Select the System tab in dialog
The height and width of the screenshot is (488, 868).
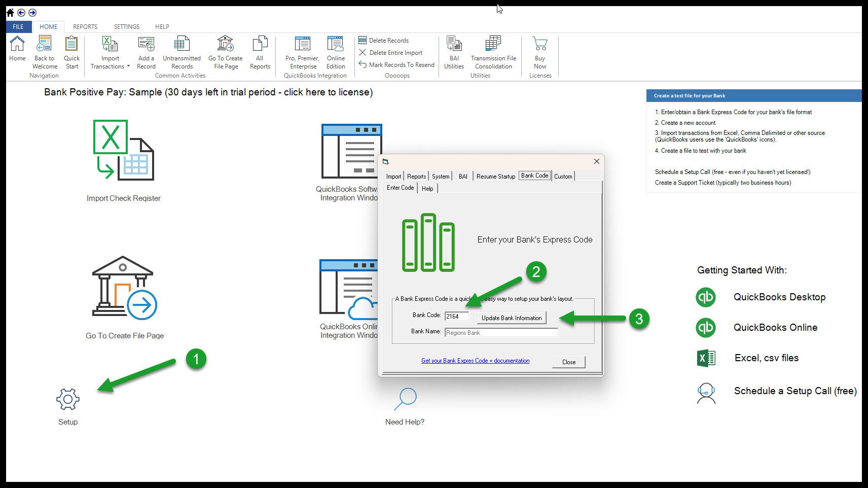(441, 177)
